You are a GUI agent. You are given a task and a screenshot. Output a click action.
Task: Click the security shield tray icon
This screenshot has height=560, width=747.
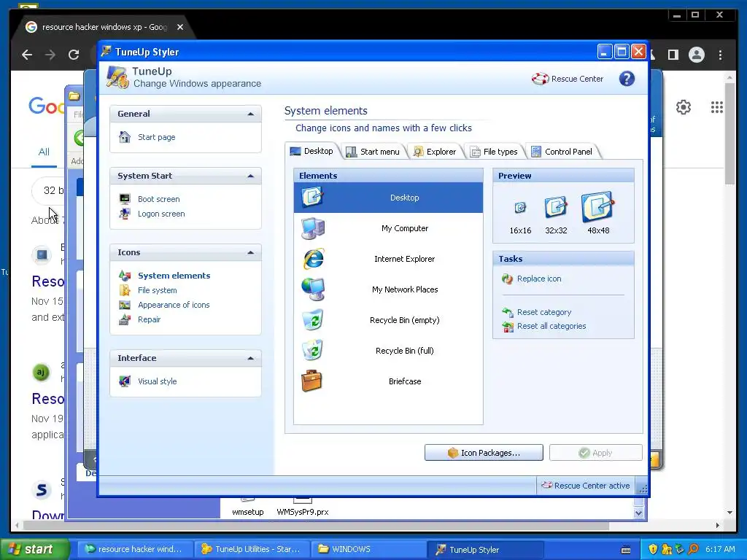click(653, 550)
